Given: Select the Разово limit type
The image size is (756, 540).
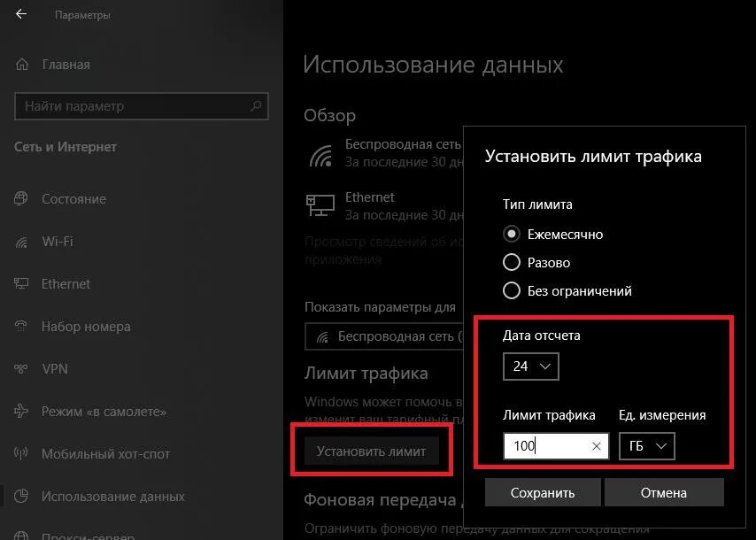Looking at the screenshot, I should pos(512,263).
